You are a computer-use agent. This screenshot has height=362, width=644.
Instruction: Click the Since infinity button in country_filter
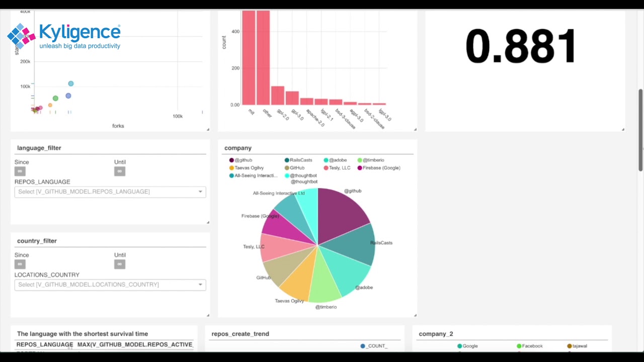pos(20,264)
